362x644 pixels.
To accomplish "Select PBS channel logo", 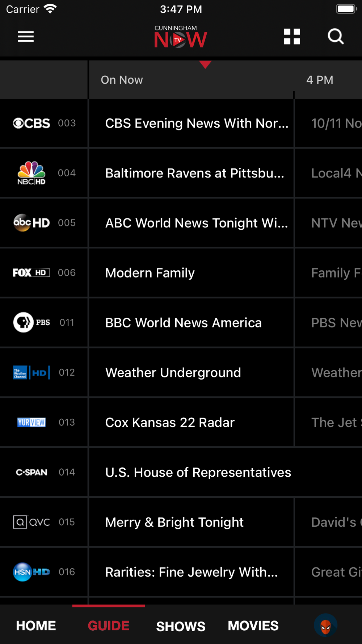I will pyautogui.click(x=31, y=322).
